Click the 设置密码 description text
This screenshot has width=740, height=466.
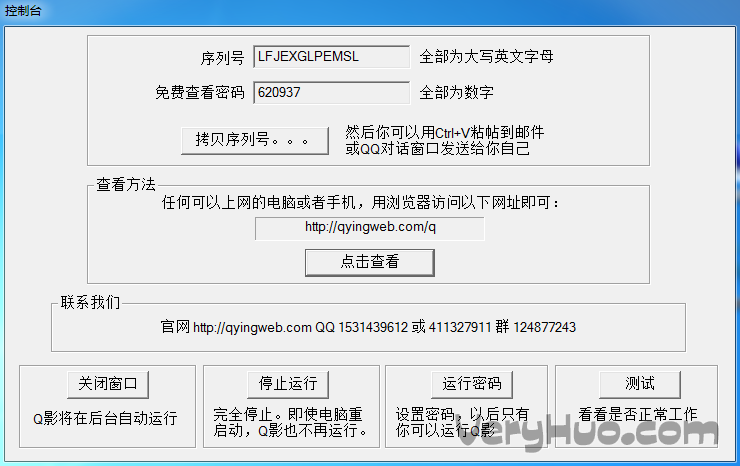click(x=462, y=422)
